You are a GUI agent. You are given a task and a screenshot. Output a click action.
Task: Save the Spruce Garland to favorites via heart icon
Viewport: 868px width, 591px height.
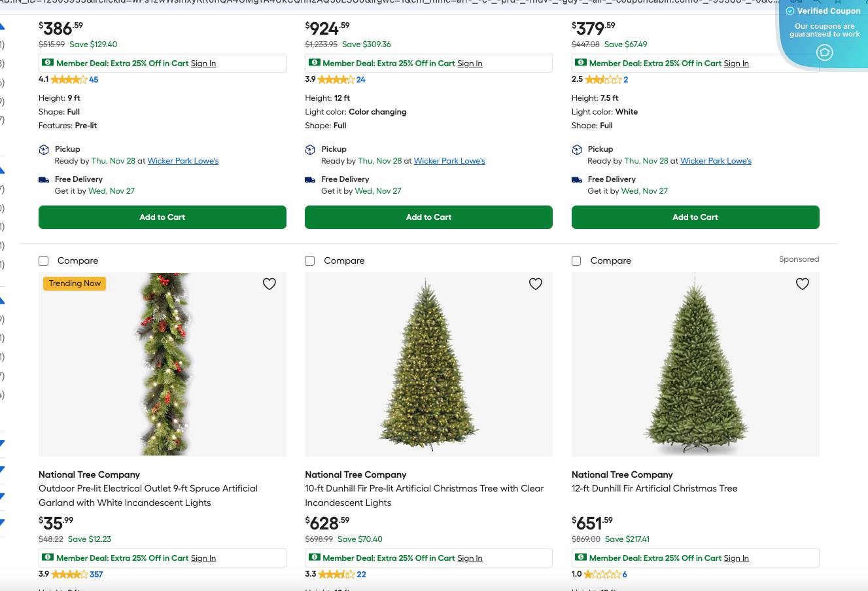(x=269, y=284)
